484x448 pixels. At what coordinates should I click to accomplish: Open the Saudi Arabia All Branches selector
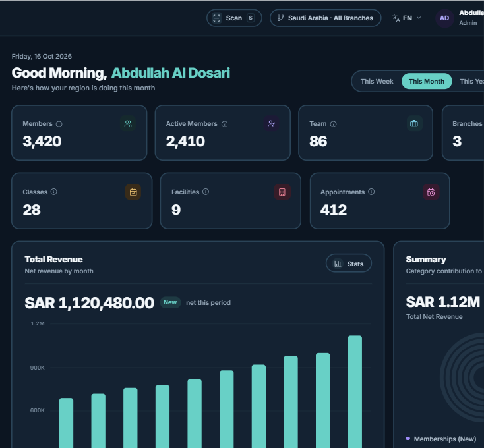325,18
